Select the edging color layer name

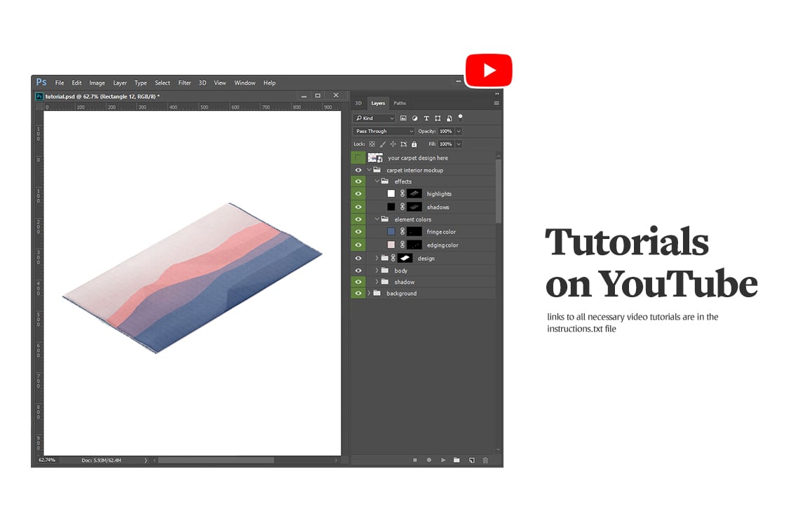tap(442, 245)
